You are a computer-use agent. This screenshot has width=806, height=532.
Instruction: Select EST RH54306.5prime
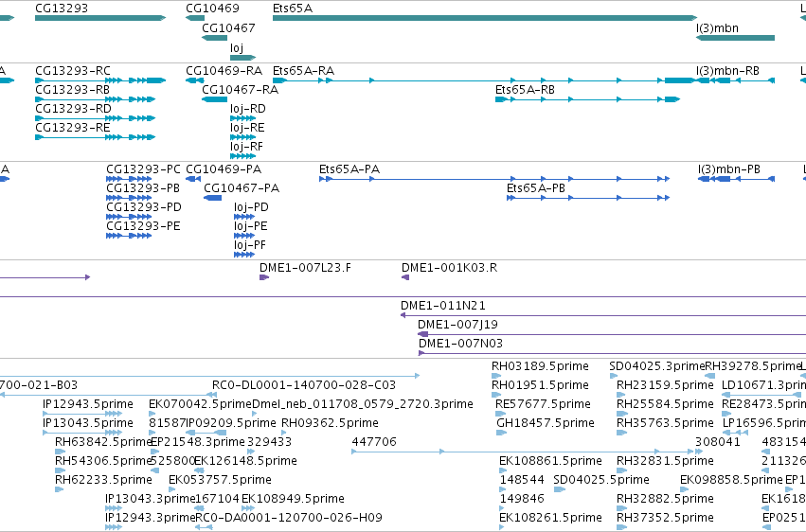(x=60, y=470)
